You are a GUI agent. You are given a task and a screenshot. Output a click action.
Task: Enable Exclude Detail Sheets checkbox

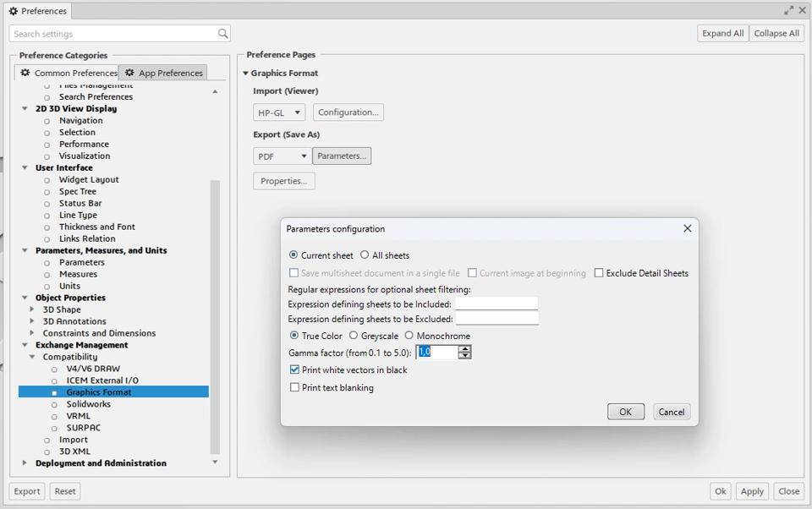point(599,273)
